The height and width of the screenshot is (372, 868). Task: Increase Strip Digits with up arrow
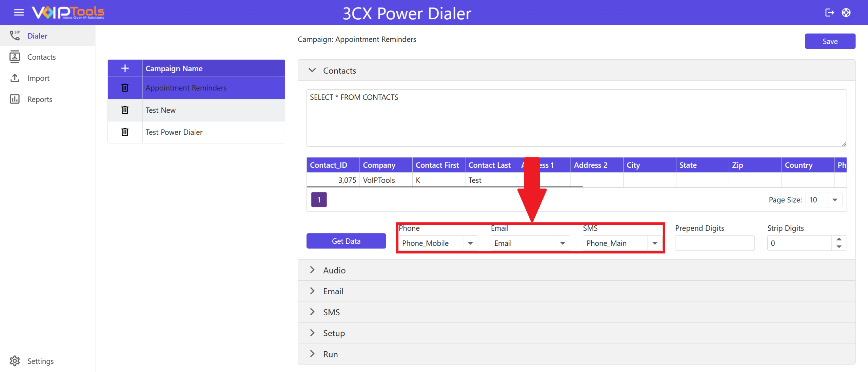point(839,239)
